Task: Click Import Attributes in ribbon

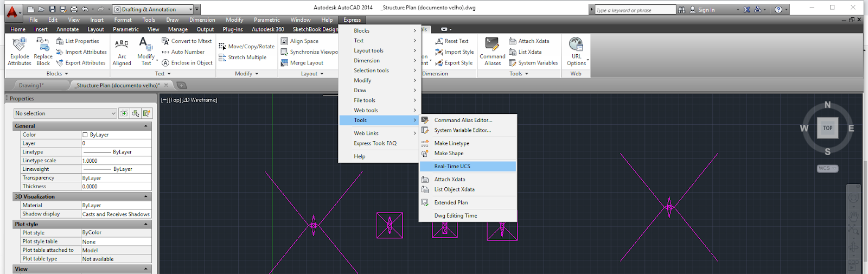Action: 81,52
